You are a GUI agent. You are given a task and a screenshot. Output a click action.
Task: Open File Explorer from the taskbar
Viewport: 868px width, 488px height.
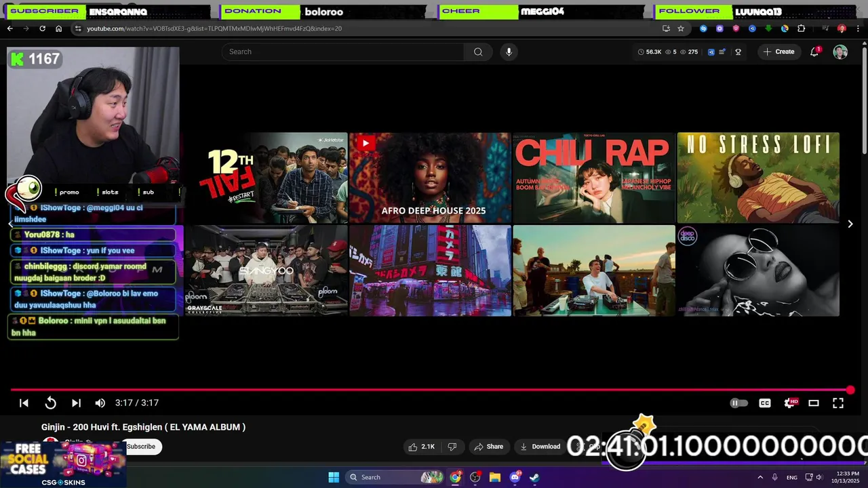(495, 477)
